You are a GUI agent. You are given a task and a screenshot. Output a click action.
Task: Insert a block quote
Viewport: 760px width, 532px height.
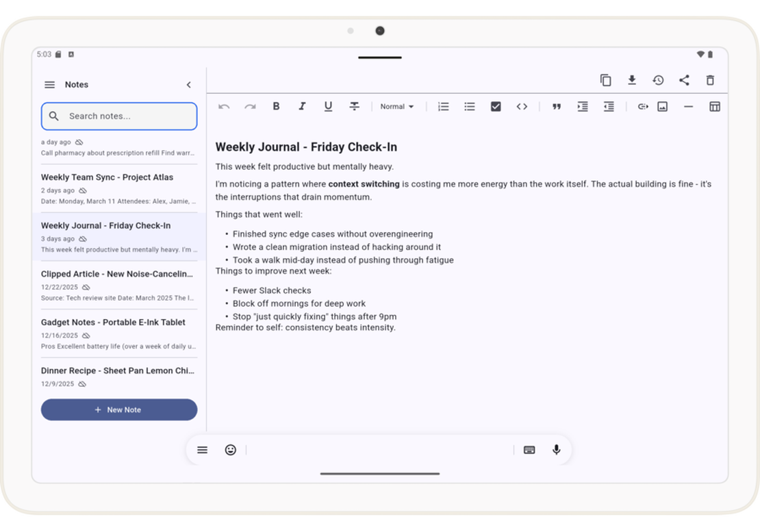click(557, 106)
